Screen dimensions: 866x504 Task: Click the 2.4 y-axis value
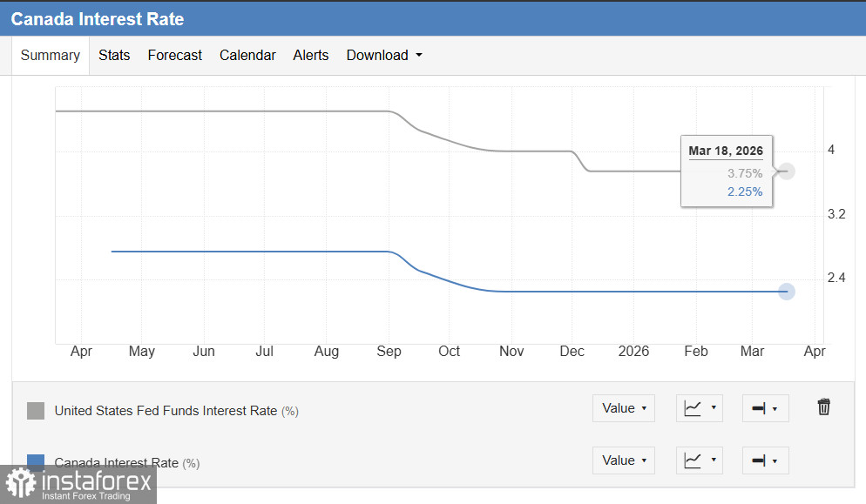[836, 278]
